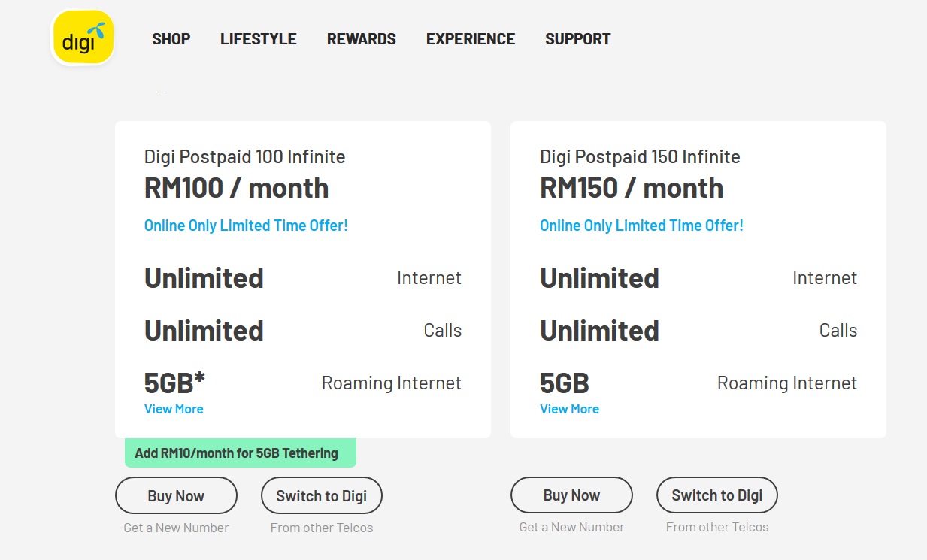Select the Digi Postpaid 150 Infinite title
The image size is (927, 560).
[640, 157]
